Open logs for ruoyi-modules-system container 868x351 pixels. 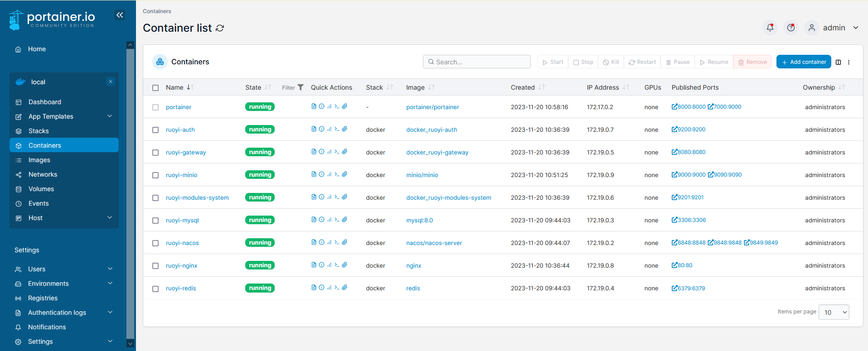(x=314, y=197)
